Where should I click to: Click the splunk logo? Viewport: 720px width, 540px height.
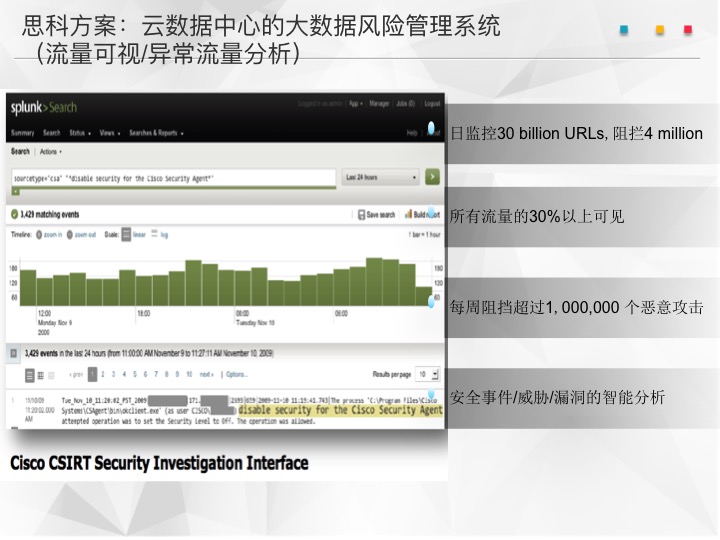click(x=44, y=107)
